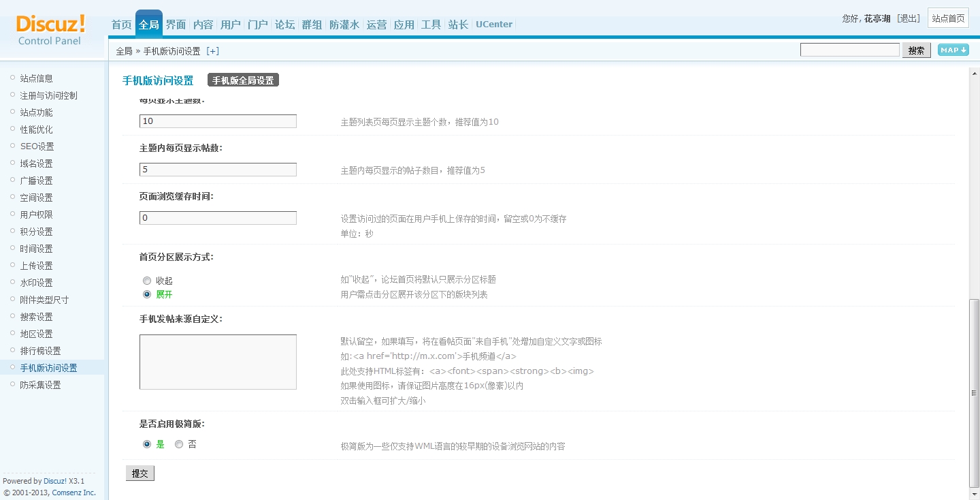Image resolution: width=980 pixels, height=500 pixels.
Task: Click the Discuz! Control Panel logo
Action: (51, 30)
